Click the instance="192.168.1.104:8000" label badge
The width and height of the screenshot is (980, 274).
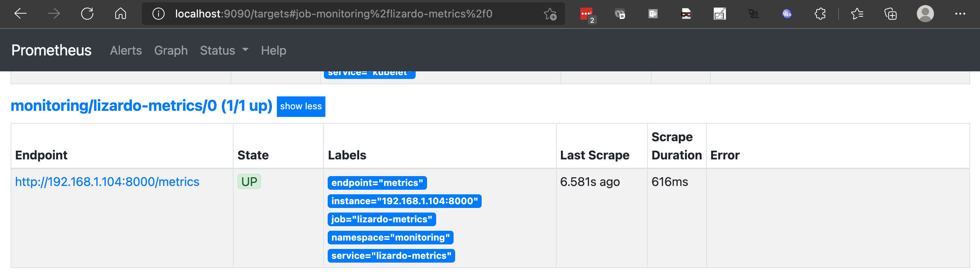pyautogui.click(x=404, y=201)
